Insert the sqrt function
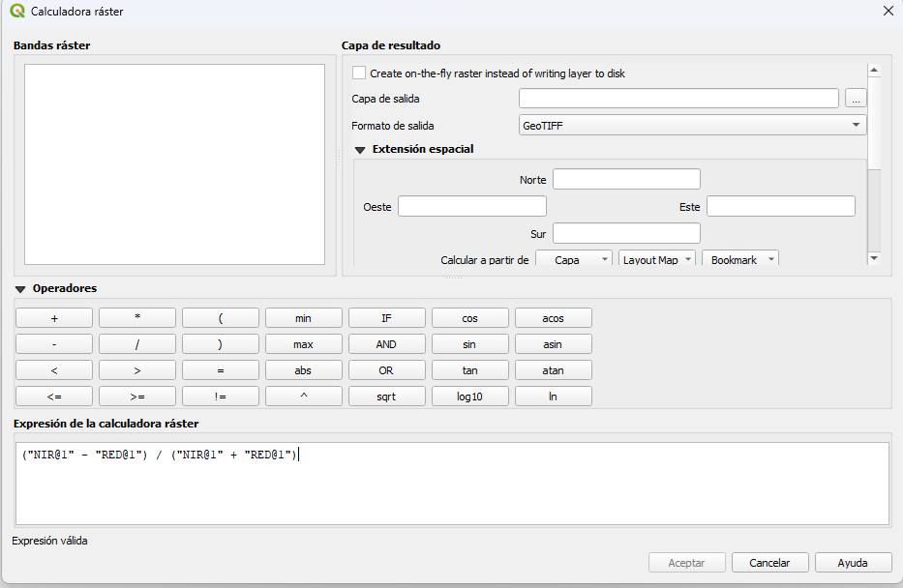Viewport: 903px width, 588px height. 387,396
